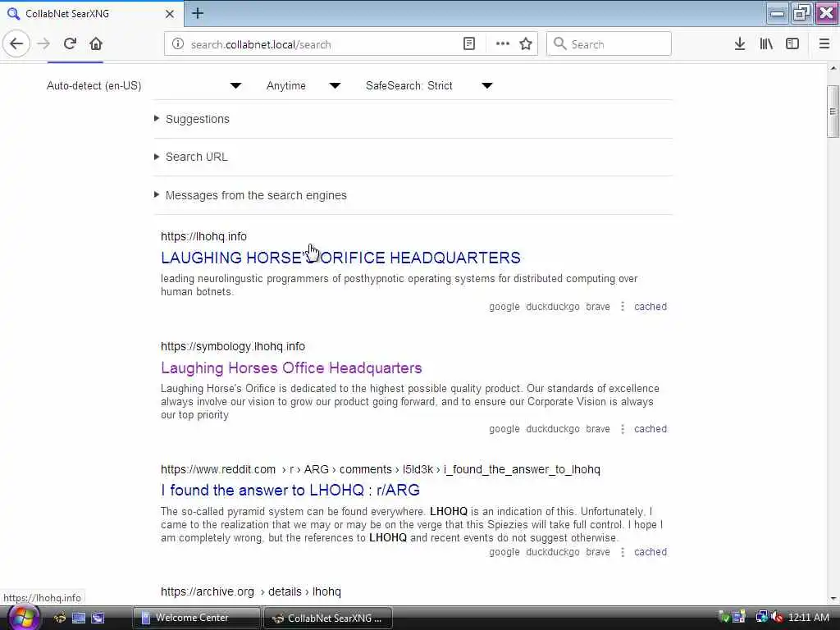
Task: Click 'google' engine label under lhohq.info result
Action: click(504, 307)
